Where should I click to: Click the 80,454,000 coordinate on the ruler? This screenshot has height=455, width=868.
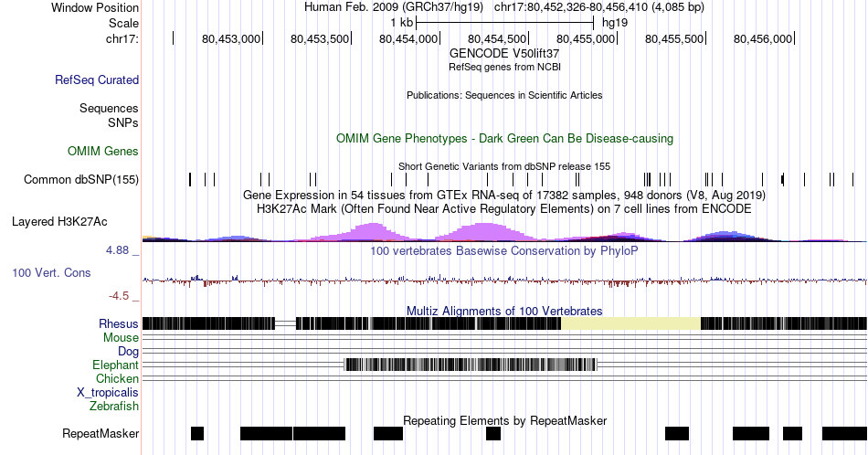(408, 38)
